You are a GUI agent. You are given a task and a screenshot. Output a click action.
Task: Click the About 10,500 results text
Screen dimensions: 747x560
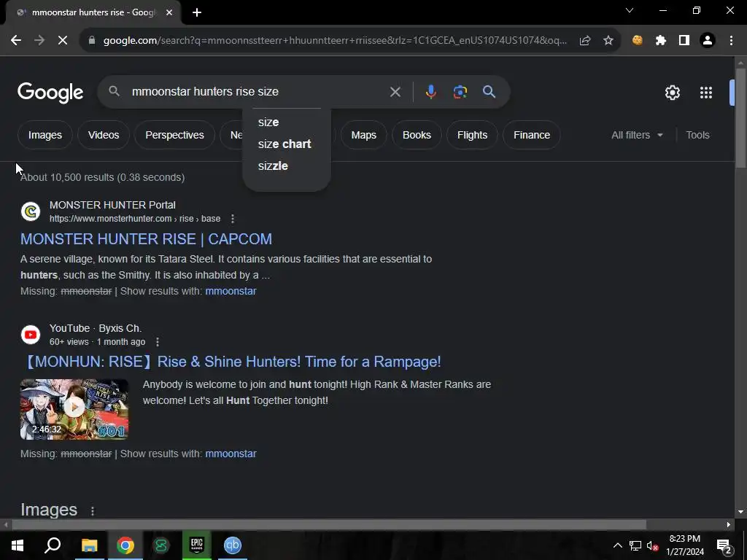(x=102, y=177)
